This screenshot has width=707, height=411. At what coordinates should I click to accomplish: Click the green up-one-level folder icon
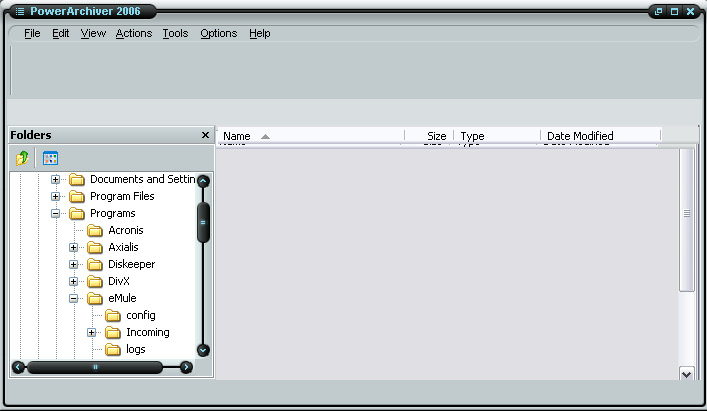pyautogui.click(x=22, y=158)
